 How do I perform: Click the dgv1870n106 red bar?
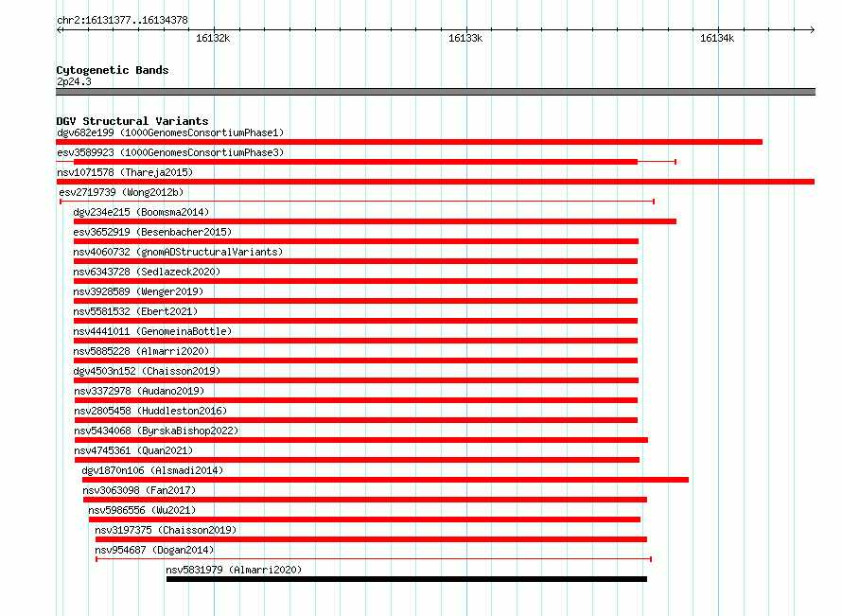(x=386, y=480)
